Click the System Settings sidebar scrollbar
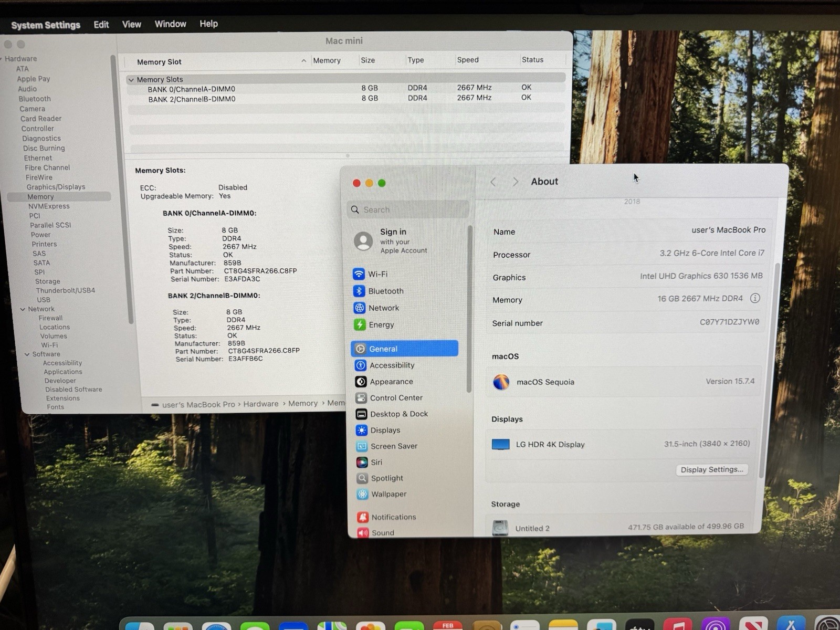The width and height of the screenshot is (840, 630). pyautogui.click(x=469, y=309)
